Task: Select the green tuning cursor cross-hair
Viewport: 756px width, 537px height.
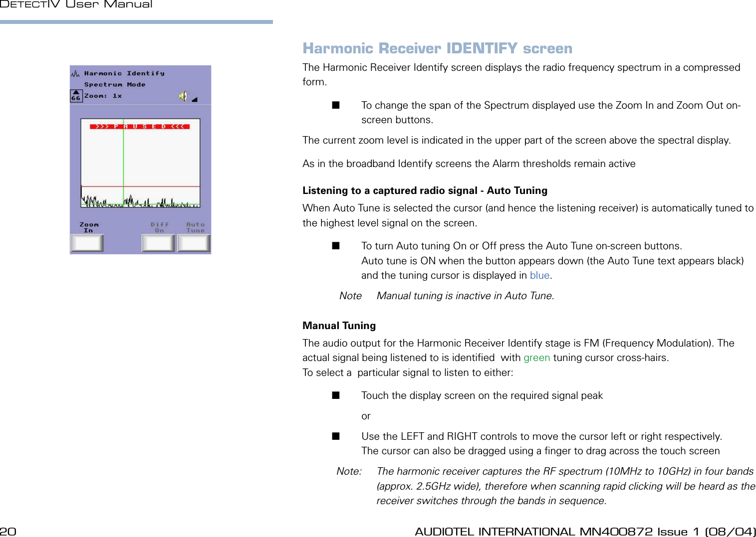Action: [124, 204]
